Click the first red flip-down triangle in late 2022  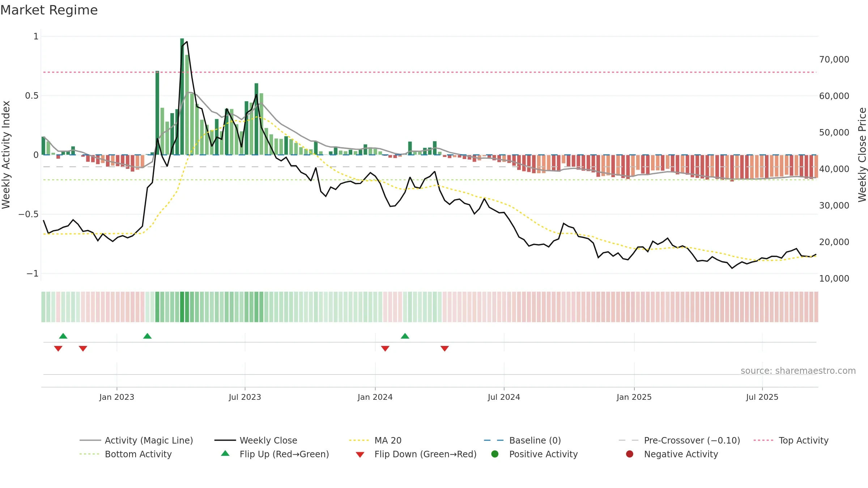58,348
